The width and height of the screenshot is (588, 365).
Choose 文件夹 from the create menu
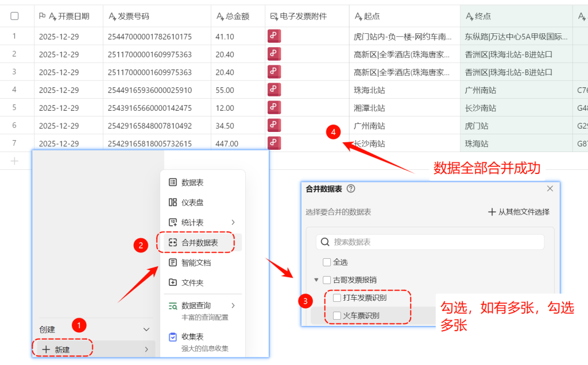(203, 282)
